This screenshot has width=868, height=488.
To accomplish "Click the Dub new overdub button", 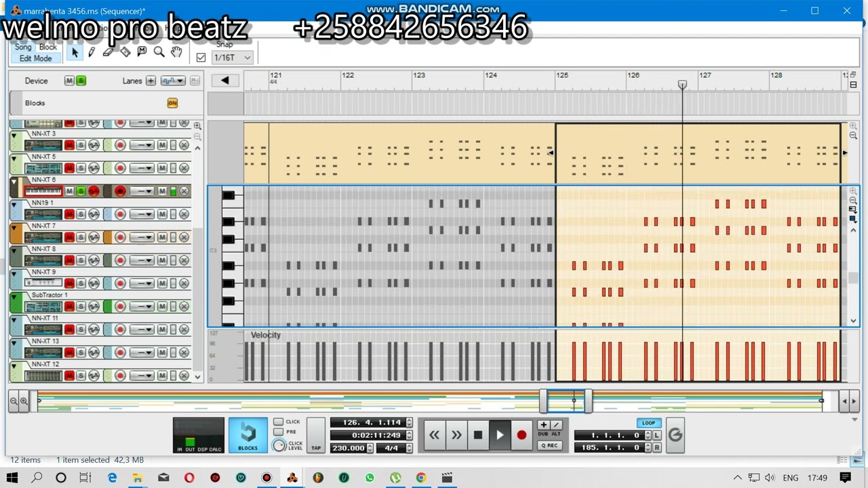I will pos(543,426).
